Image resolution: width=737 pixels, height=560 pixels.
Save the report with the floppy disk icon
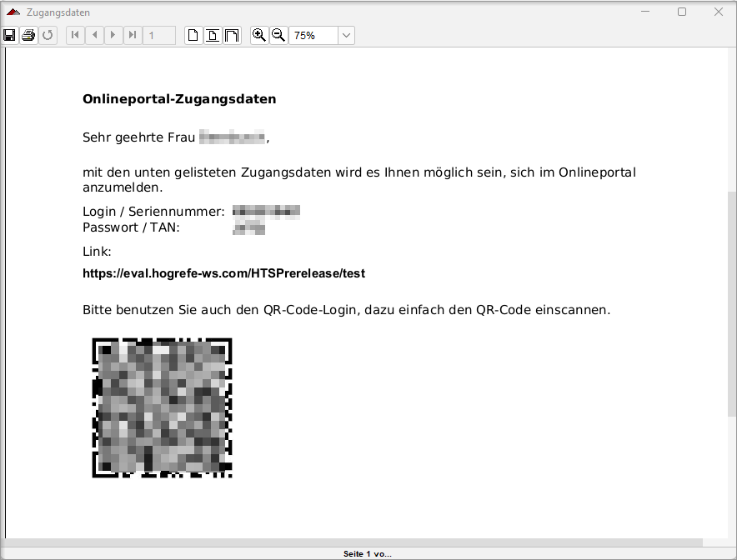click(x=9, y=35)
